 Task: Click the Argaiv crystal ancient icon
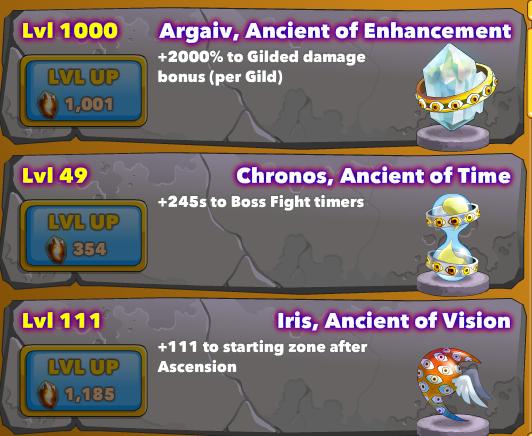point(455,97)
